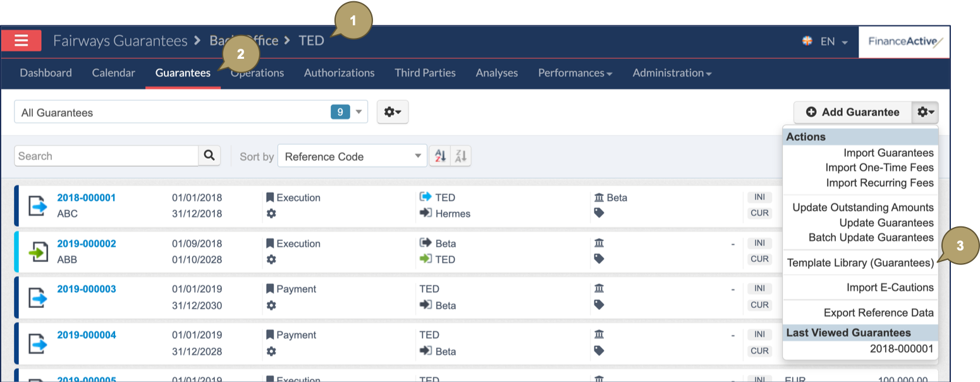Click the incoming guarantee icon for 2019-000002
This screenshot has width=980, height=382.
(37, 252)
